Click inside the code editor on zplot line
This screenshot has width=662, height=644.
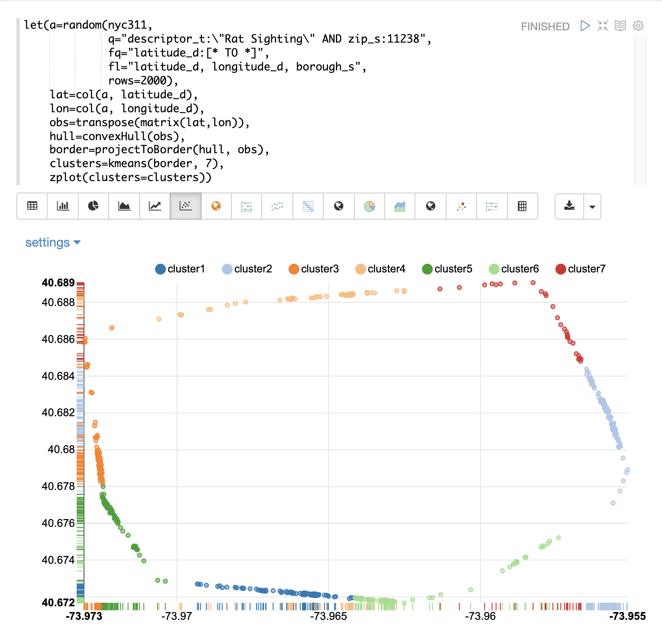pyautogui.click(x=130, y=177)
